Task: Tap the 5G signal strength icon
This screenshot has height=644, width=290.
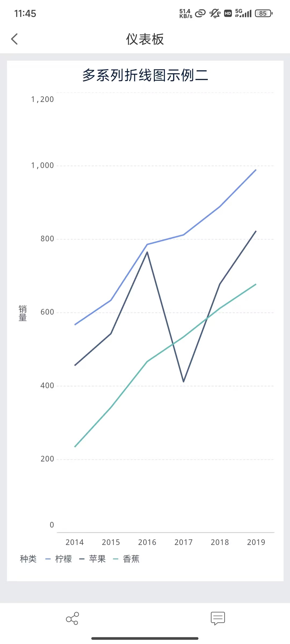Action: [243, 13]
